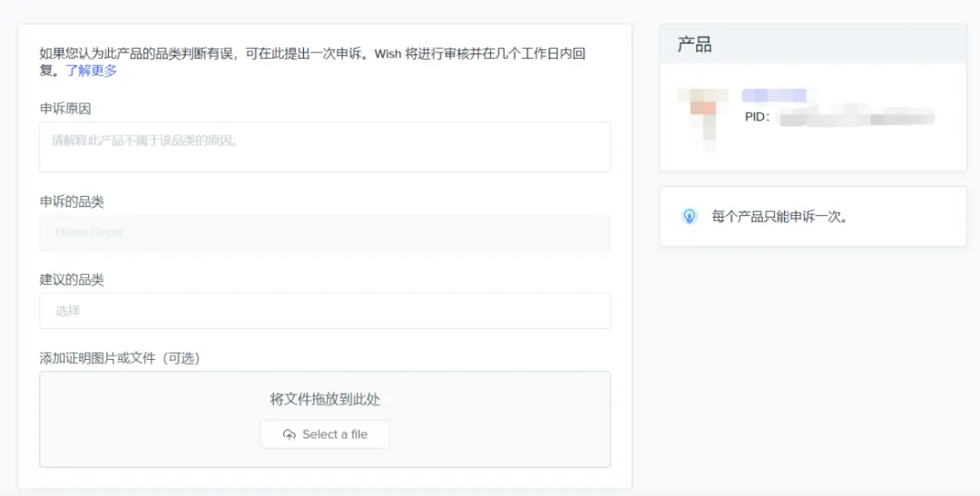Click the 申诉原因 label
Screen dimensions: 980x496
tap(65, 108)
